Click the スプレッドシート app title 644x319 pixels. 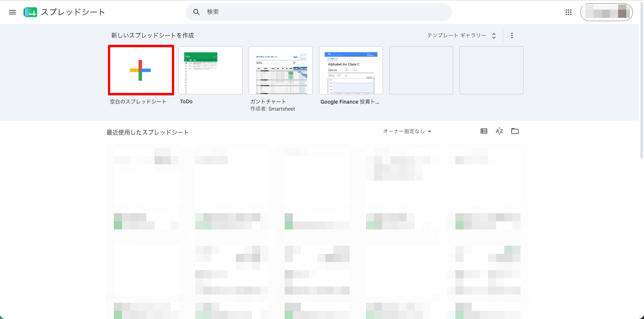pyautogui.click(x=73, y=12)
